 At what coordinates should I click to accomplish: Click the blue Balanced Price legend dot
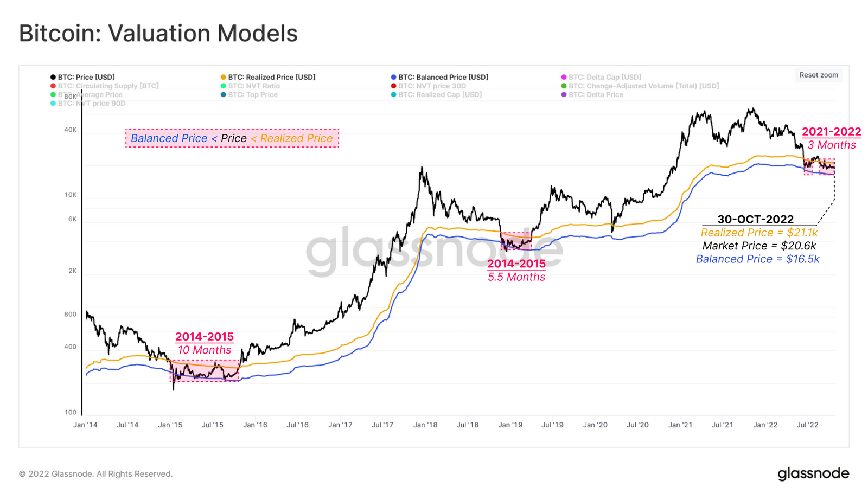[x=393, y=77]
